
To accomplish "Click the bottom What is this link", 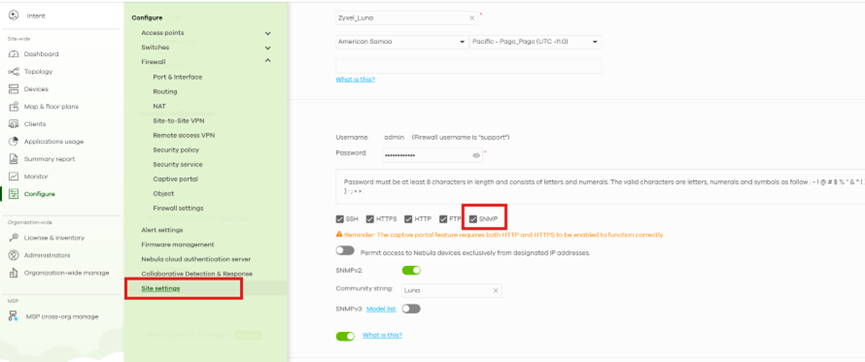I will point(382,335).
